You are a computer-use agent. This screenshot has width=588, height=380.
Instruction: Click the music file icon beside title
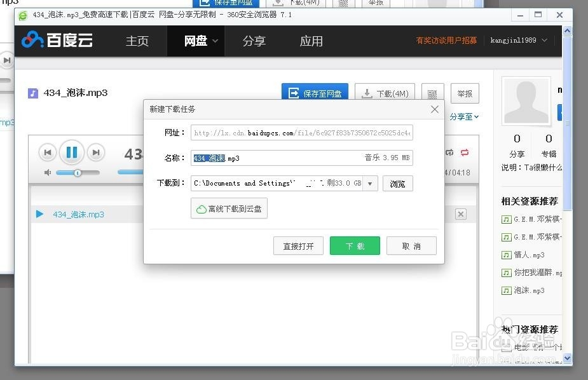33,93
